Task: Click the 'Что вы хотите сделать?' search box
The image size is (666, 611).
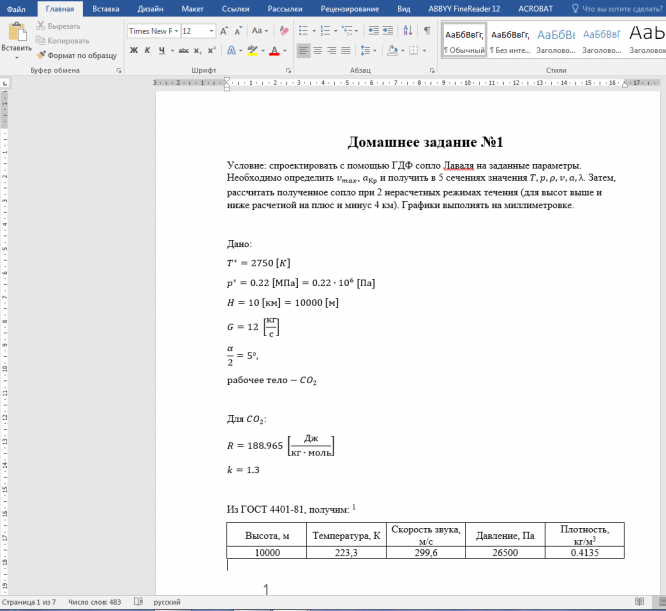Action: tap(617, 8)
